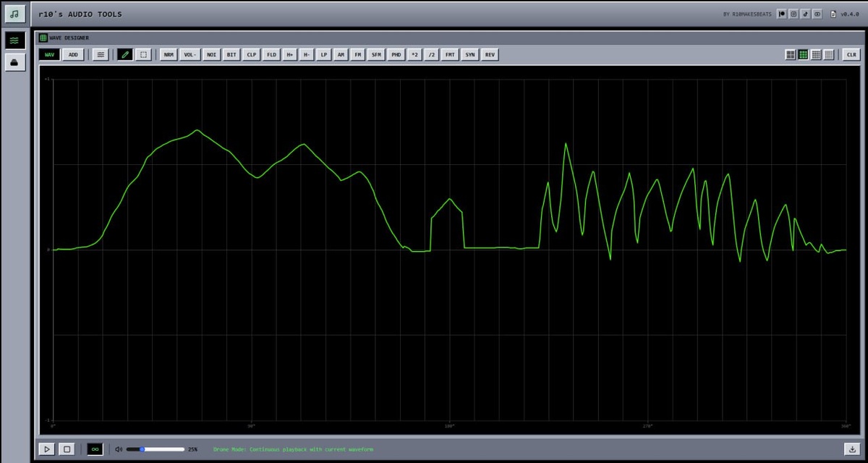Click the *2 multiply button
Screen dimensions: 868x463
[x=414, y=54]
